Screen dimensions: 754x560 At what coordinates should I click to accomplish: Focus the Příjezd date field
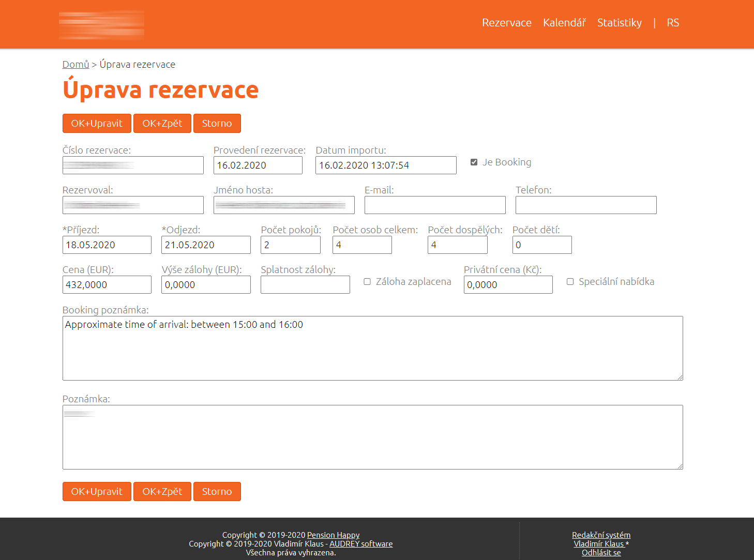107,245
